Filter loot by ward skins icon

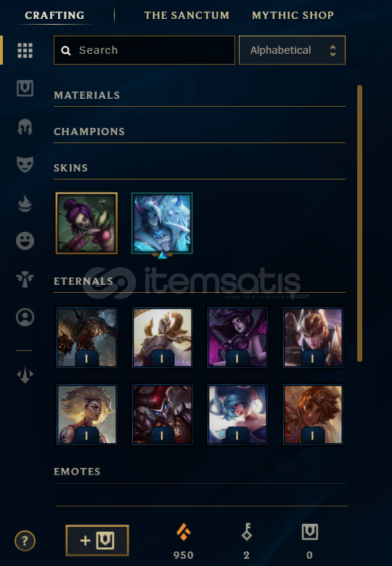[x=25, y=280]
